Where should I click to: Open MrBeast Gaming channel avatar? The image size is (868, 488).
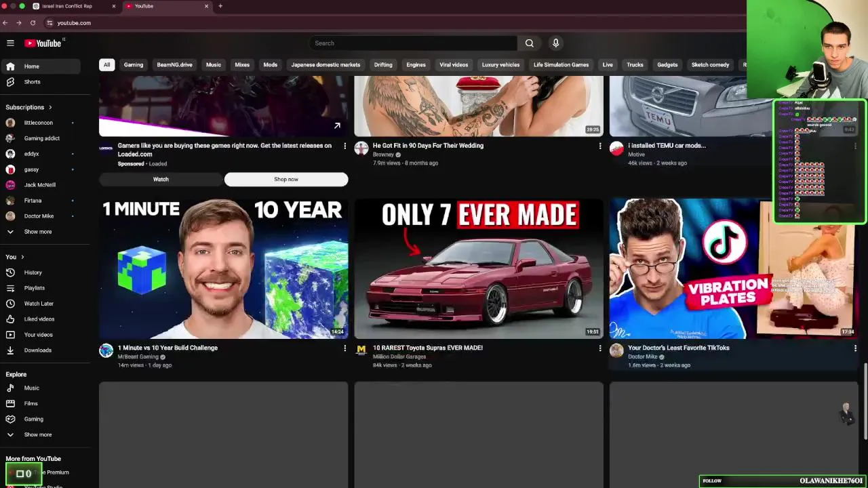click(x=106, y=350)
